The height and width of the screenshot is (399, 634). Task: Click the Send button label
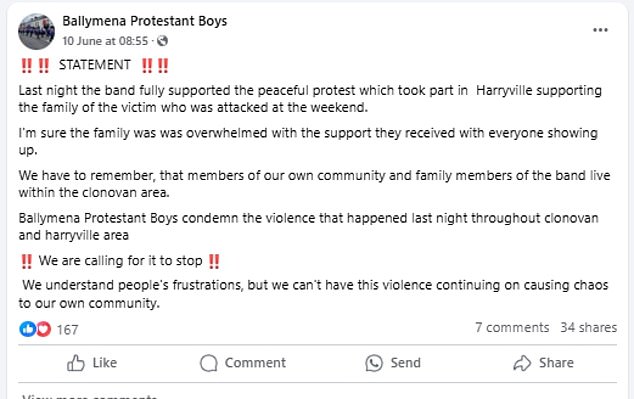406,363
